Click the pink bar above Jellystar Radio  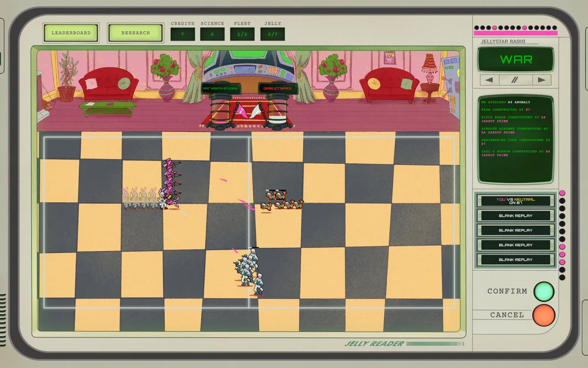[515, 33]
